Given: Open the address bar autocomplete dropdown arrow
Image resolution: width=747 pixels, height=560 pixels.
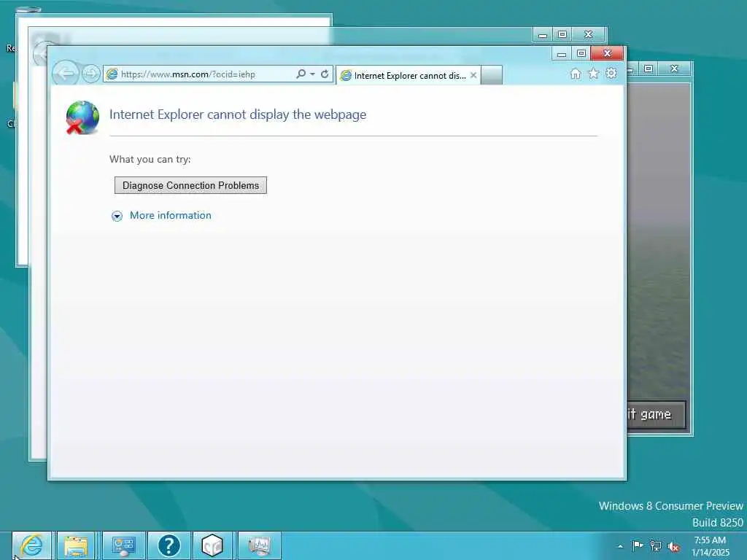Looking at the screenshot, I should (x=312, y=74).
